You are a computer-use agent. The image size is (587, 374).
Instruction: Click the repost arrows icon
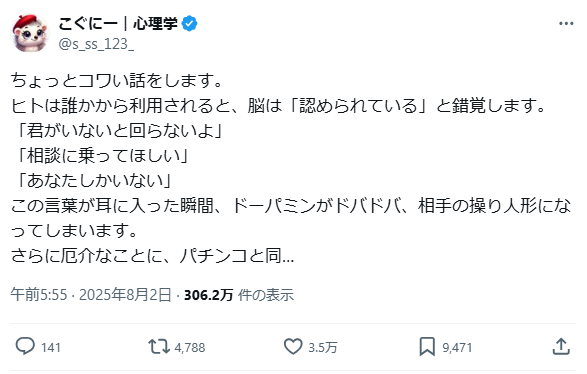point(159,346)
